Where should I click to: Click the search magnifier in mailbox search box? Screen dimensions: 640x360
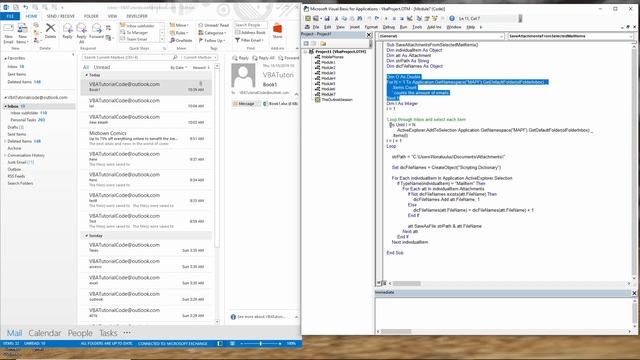coord(175,58)
